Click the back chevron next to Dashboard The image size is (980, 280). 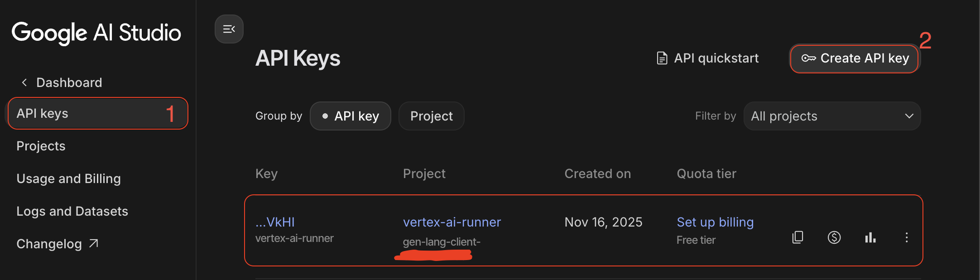(x=24, y=82)
